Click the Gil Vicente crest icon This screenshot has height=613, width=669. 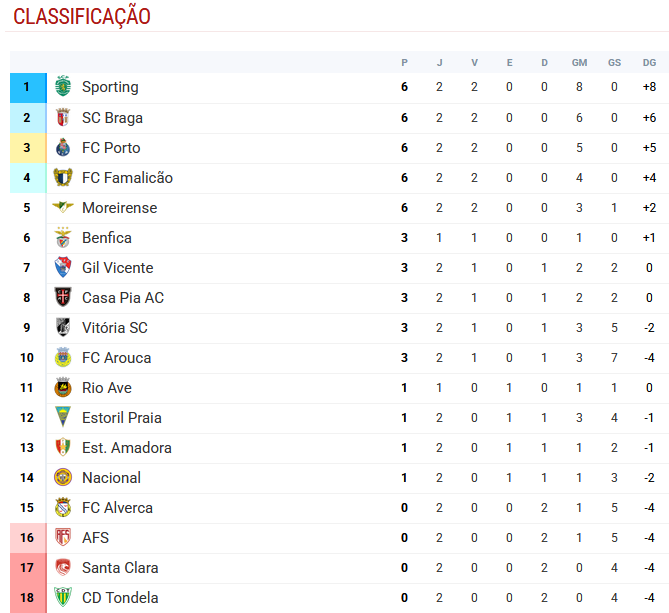[63, 267]
